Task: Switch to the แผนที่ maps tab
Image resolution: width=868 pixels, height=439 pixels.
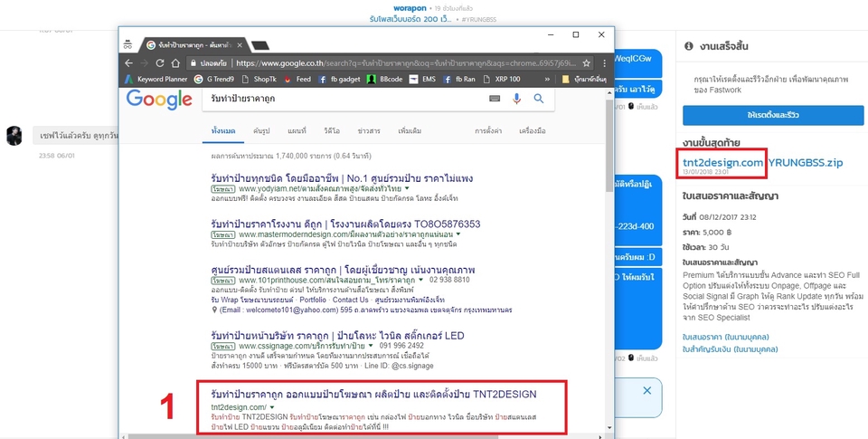Action: tap(297, 131)
